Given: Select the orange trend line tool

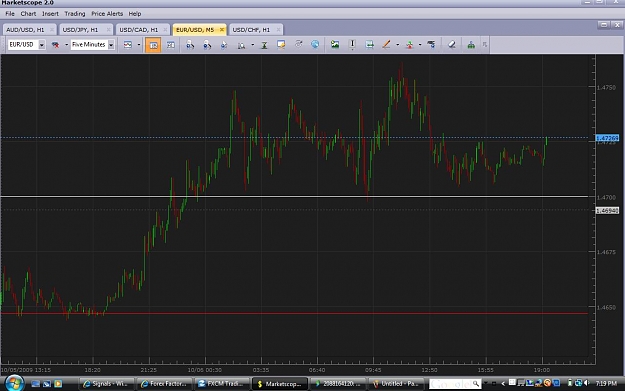Looking at the screenshot, I should click(x=386, y=45).
